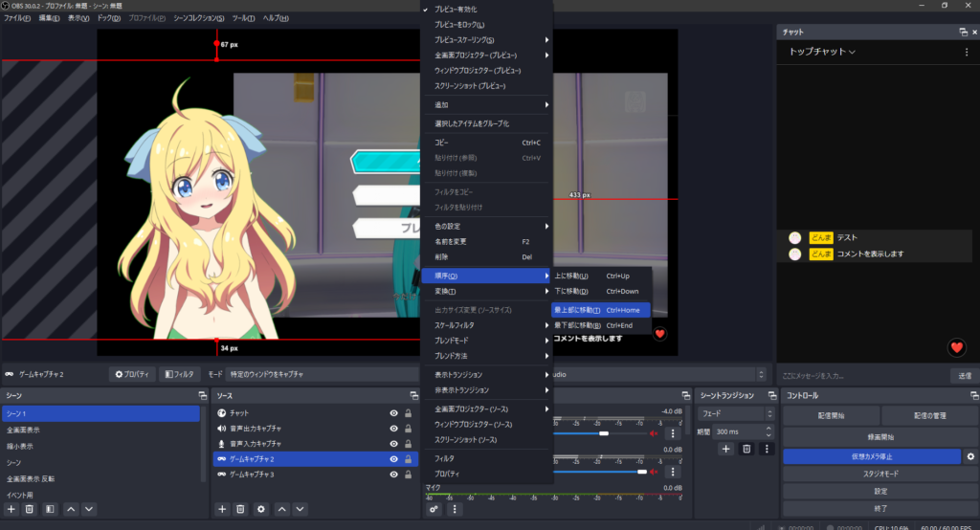Image resolution: width=980 pixels, height=530 pixels.
Task: Open the scene filters icon in Scenes panel
Action: [x=50, y=509]
